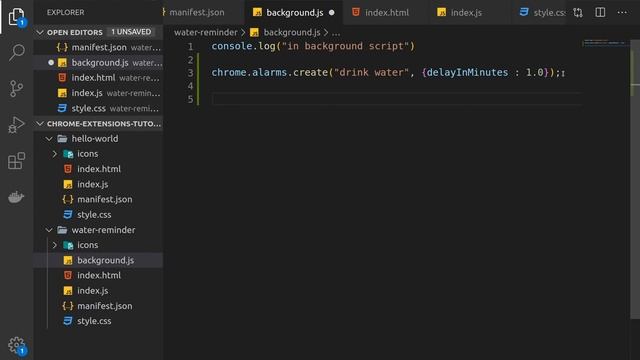Select index.html in Open Editors
Screen dimensions: 640x360
click(98, 78)
